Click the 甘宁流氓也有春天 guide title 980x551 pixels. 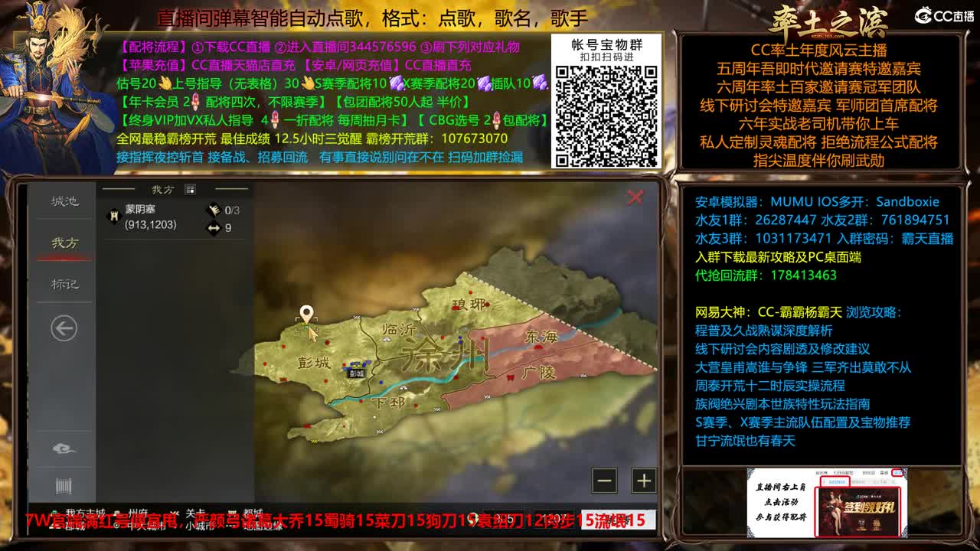pyautogui.click(x=745, y=441)
